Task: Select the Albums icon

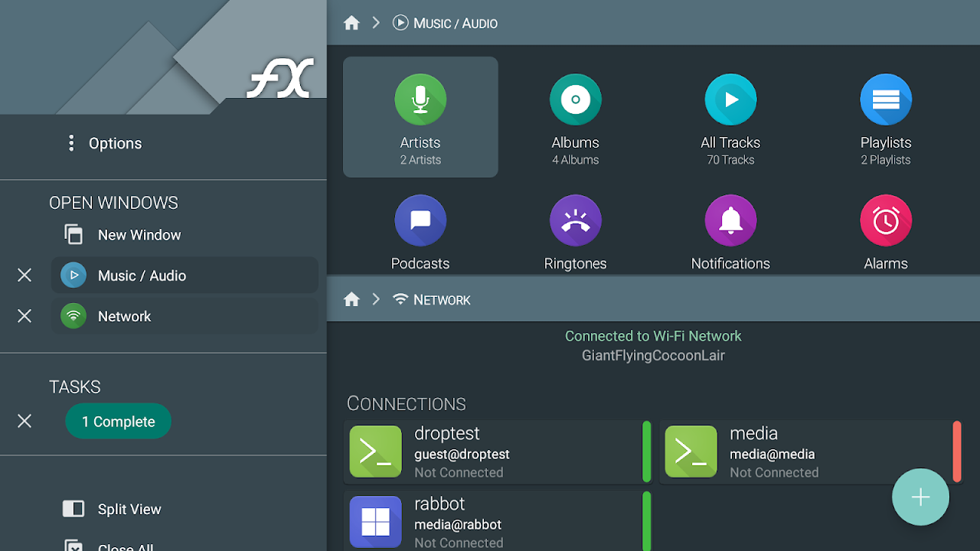Action: [575, 99]
